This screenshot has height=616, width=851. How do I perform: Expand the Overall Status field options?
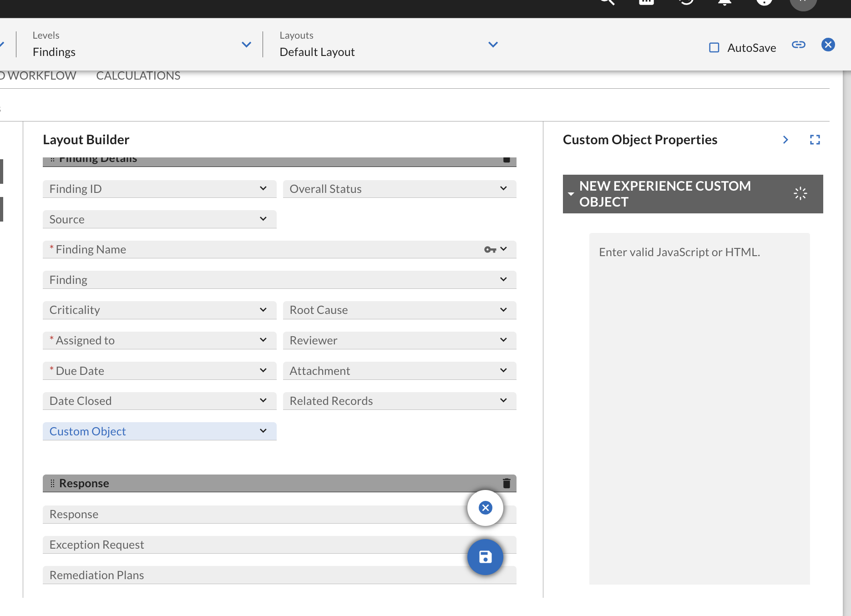503,188
